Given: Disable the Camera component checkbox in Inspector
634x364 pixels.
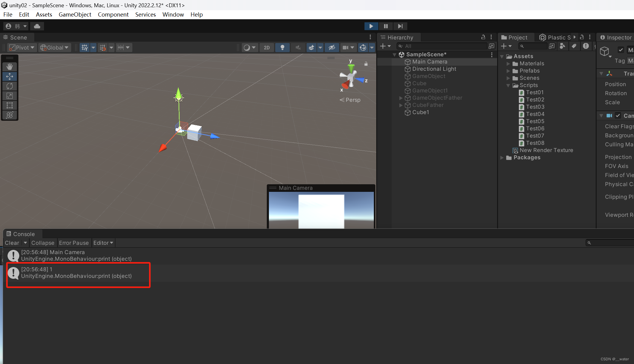Looking at the screenshot, I should [x=618, y=116].
